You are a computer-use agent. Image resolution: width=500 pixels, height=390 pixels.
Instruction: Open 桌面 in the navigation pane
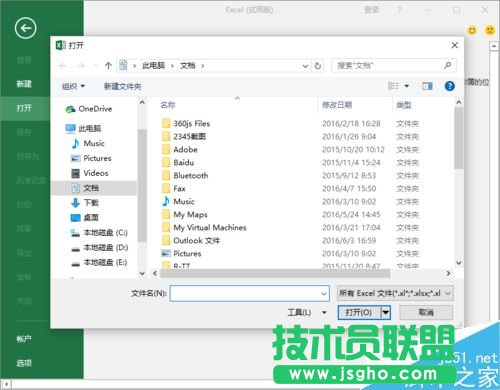tap(85, 218)
